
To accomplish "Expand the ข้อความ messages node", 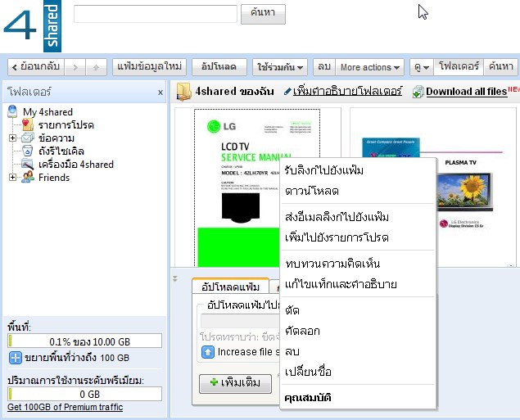I will (x=12, y=138).
